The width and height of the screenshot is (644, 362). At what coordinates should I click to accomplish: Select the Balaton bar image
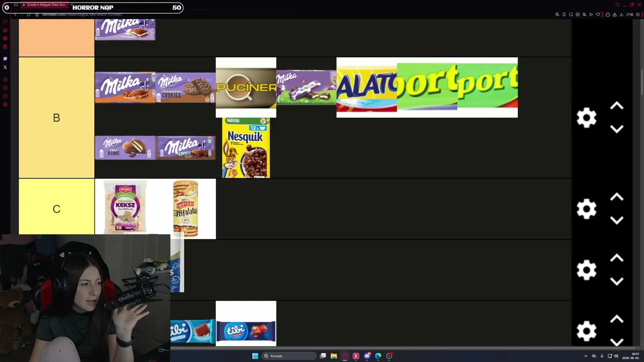click(367, 87)
